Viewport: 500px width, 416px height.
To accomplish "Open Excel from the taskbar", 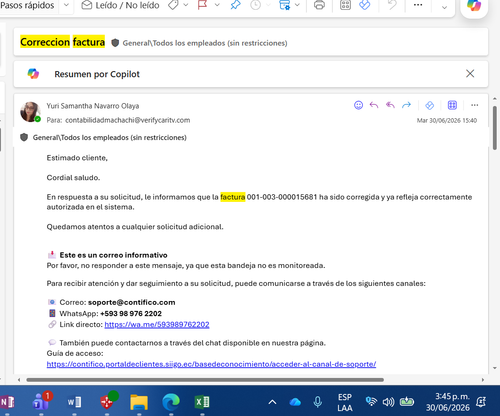I will click(202, 402).
